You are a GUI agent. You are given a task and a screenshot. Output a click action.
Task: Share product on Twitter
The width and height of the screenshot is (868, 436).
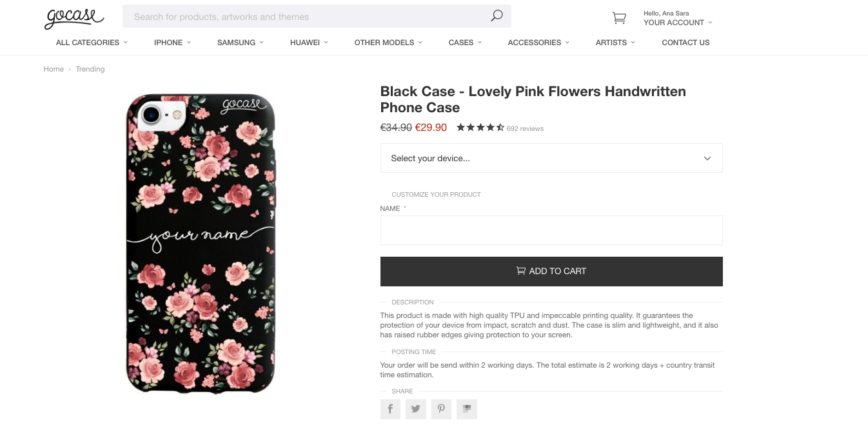[x=416, y=409]
